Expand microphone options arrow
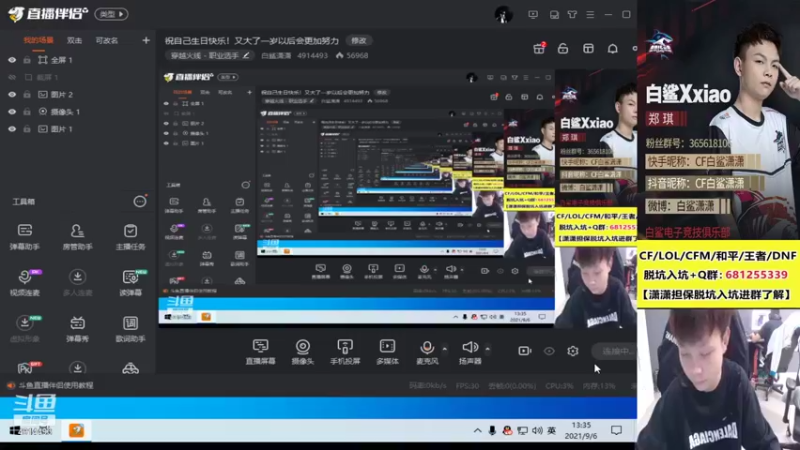Viewport: 800px width, 450px height. [x=444, y=349]
